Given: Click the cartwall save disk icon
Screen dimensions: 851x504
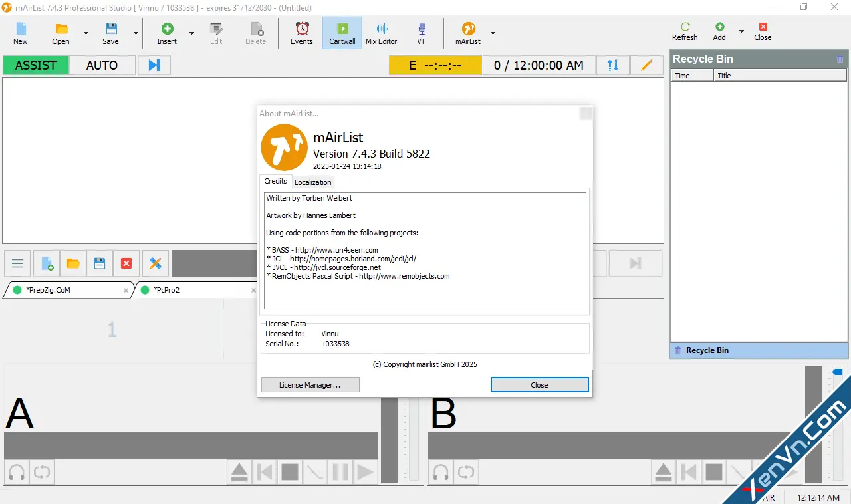Looking at the screenshot, I should (x=100, y=264).
